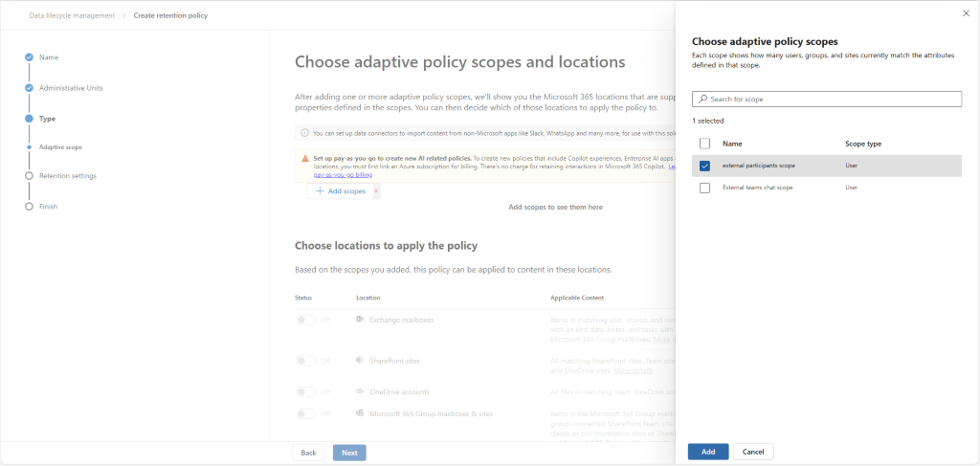
Task: Click the search magnifier icon in scope search
Action: pos(702,100)
